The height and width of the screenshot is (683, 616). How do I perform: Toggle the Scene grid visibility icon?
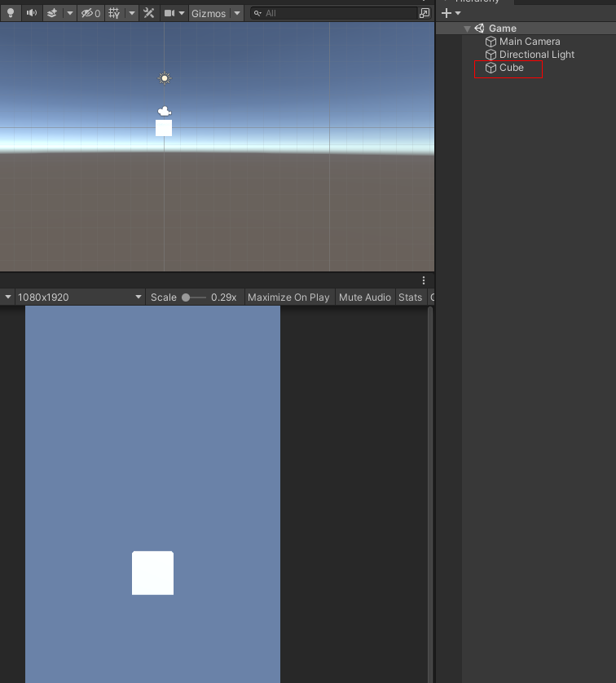pos(114,13)
